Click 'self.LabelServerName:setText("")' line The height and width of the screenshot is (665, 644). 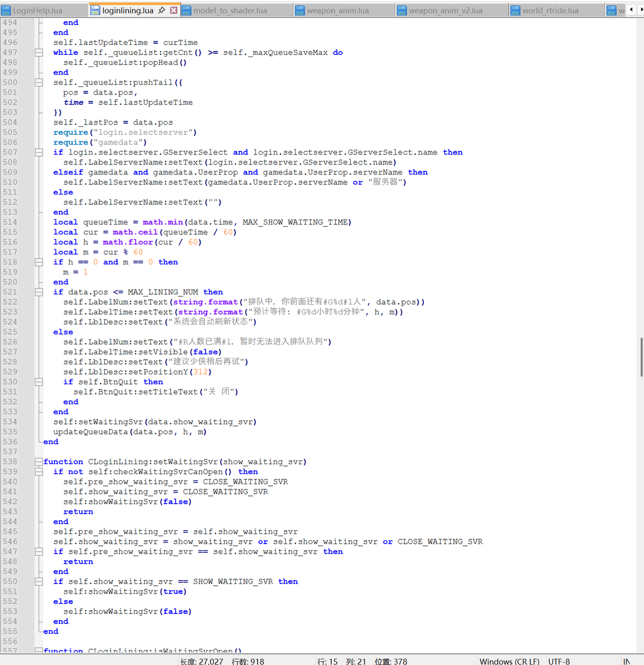(142, 202)
